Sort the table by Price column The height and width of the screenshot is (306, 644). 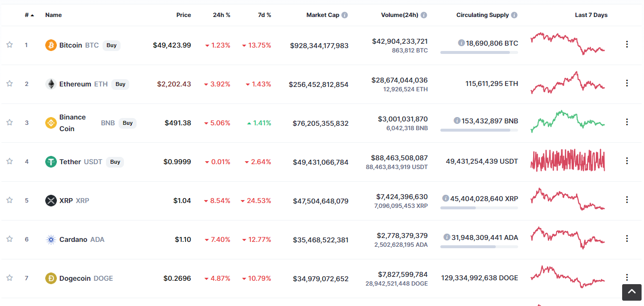click(184, 15)
